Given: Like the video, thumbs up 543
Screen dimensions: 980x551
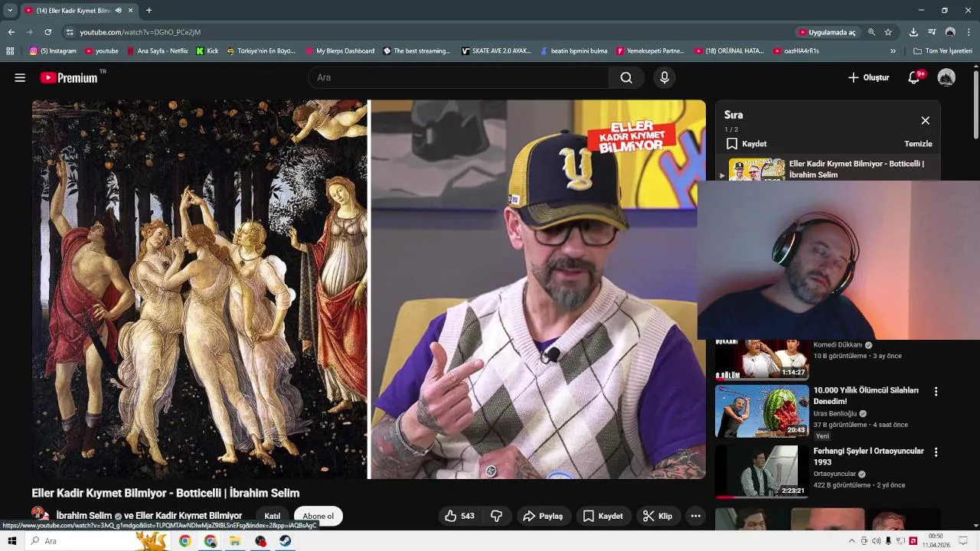Looking at the screenshot, I should point(459,516).
